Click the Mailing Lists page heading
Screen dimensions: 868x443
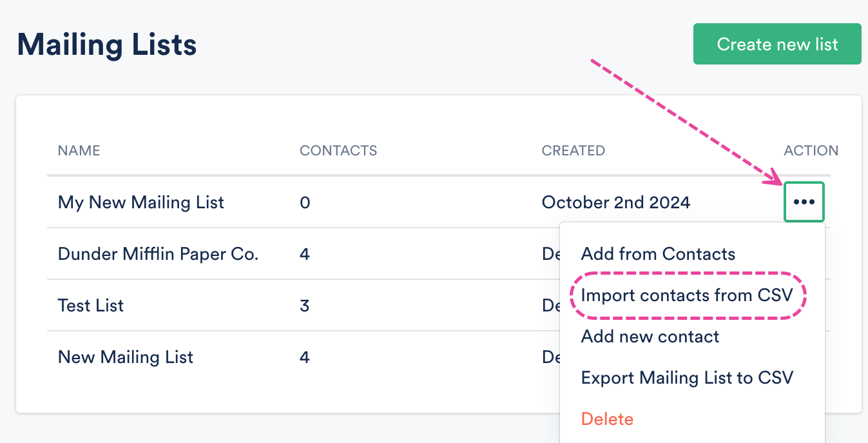point(107,45)
